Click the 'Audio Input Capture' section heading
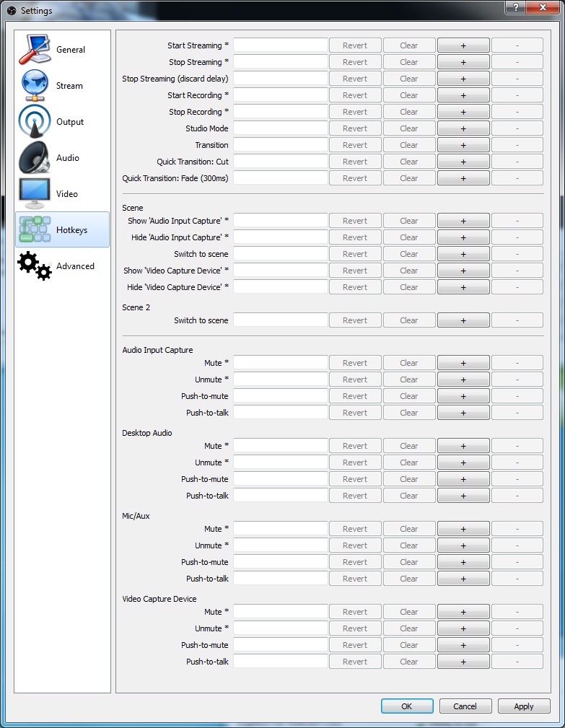This screenshot has height=728, width=565. pos(157,350)
